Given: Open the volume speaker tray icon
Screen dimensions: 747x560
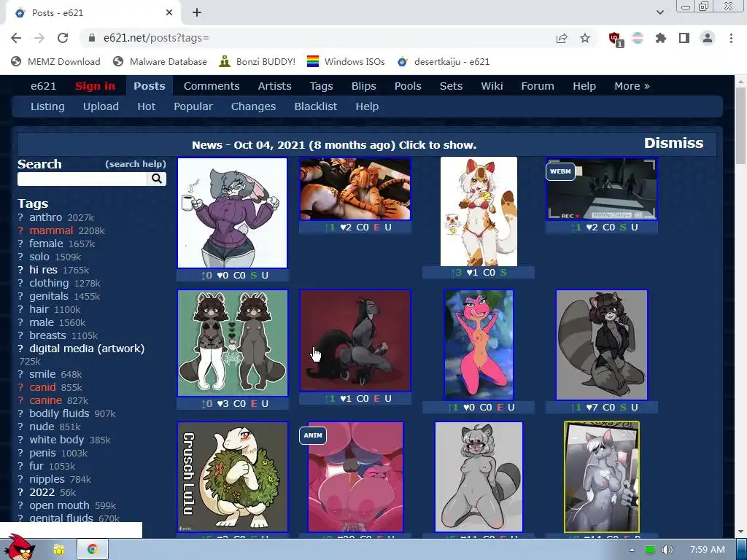Looking at the screenshot, I should pyautogui.click(x=667, y=550).
